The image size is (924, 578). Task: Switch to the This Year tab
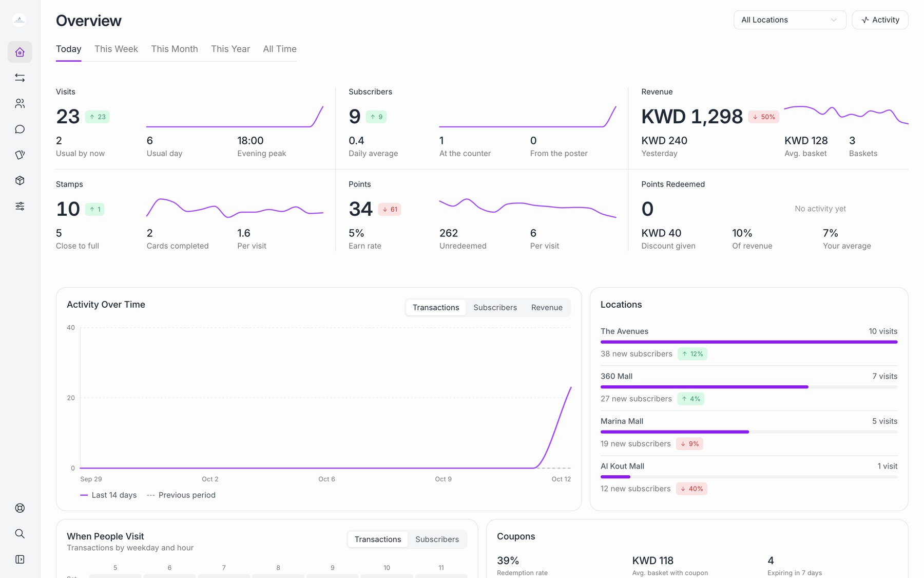click(x=230, y=49)
